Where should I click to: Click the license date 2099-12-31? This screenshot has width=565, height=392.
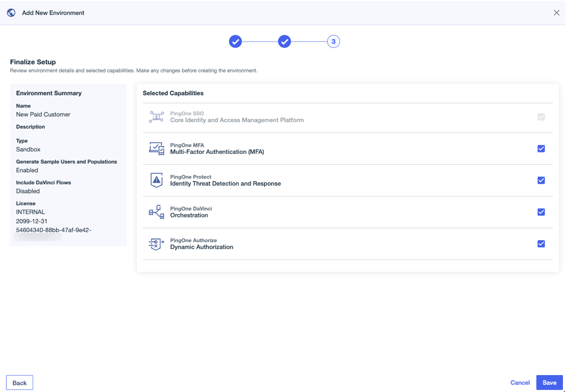point(32,221)
